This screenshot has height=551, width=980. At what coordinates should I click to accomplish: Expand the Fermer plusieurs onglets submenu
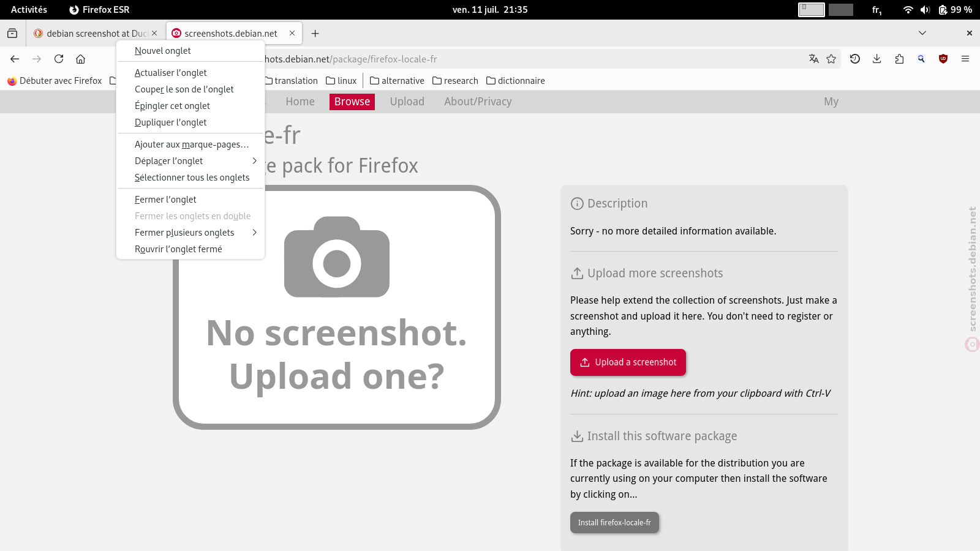190,233
